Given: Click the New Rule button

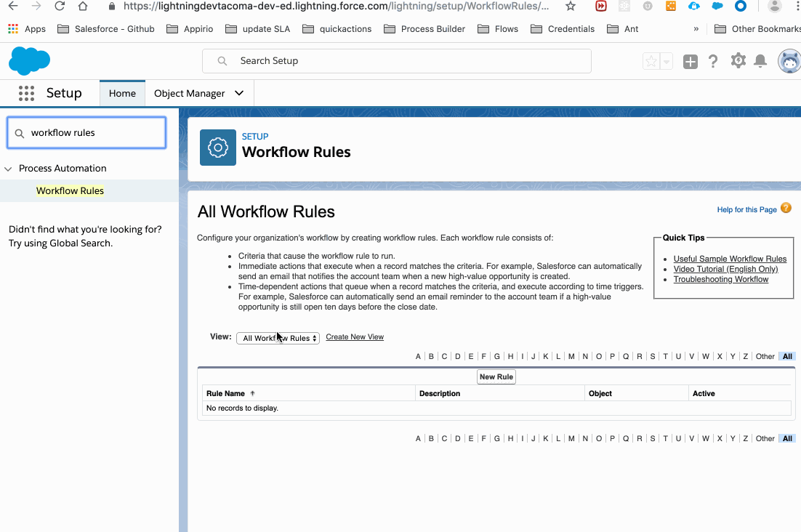Looking at the screenshot, I should pyautogui.click(x=496, y=376).
